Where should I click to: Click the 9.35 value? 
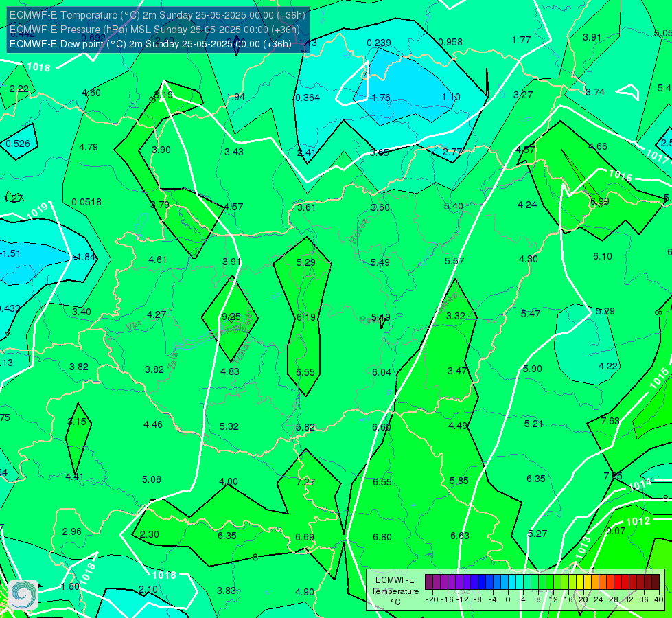coord(231,317)
